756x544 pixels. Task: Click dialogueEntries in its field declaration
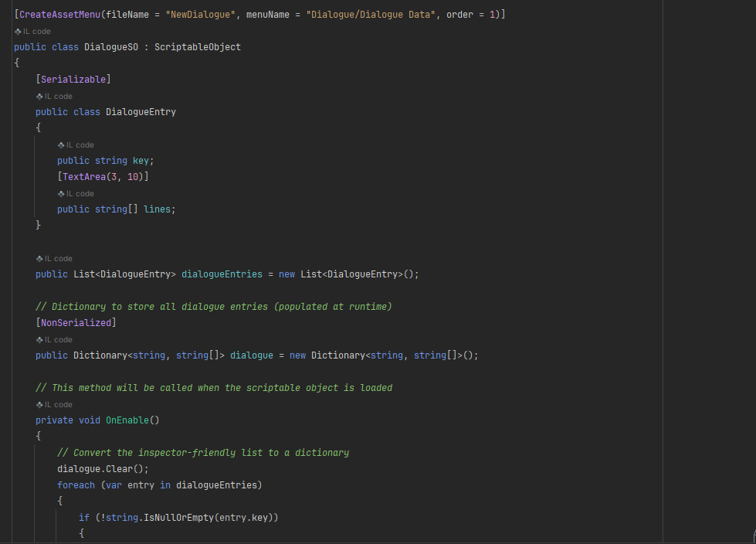[222, 274]
